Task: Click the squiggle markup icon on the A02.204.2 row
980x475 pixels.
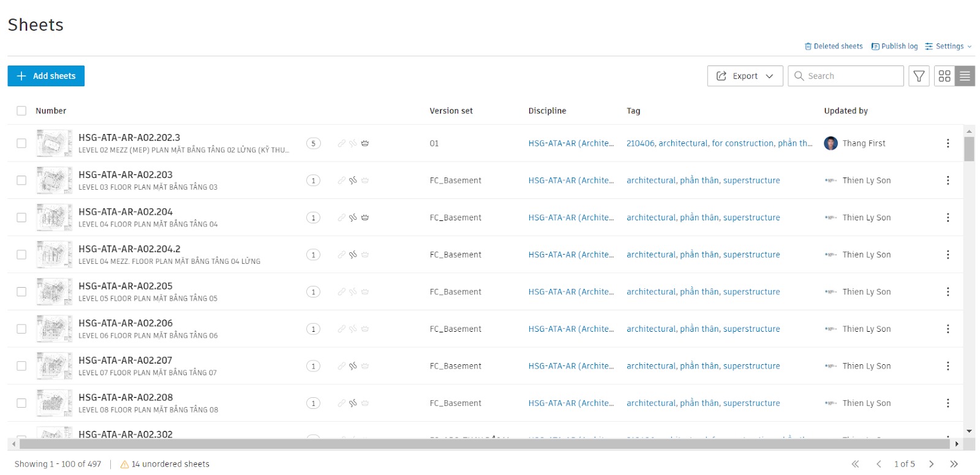Action: [x=353, y=255]
